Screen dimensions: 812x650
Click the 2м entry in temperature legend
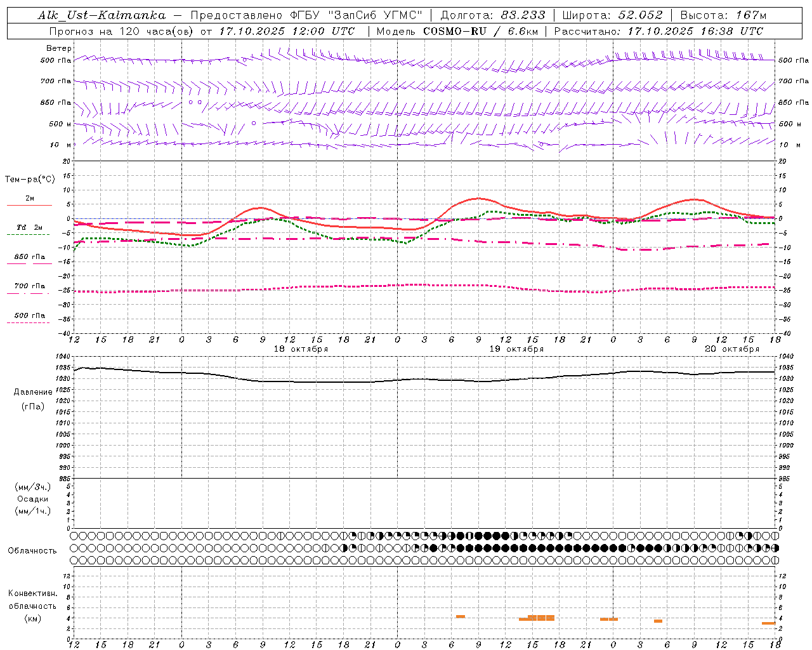(30, 199)
